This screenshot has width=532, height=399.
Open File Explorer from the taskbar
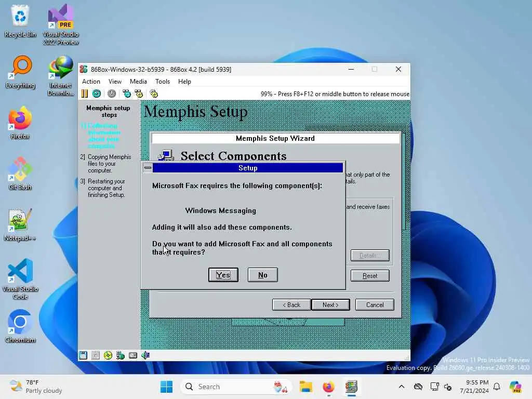click(x=305, y=387)
